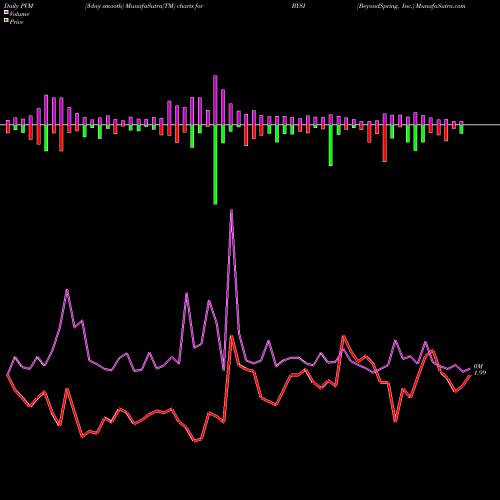
Task: Click the tallest magenta bar above baseline
Action: 215,100
